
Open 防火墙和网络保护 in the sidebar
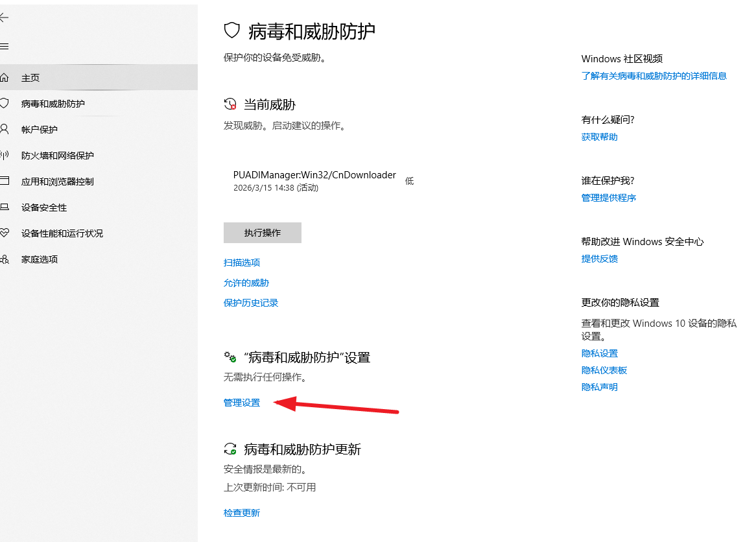click(x=99, y=155)
